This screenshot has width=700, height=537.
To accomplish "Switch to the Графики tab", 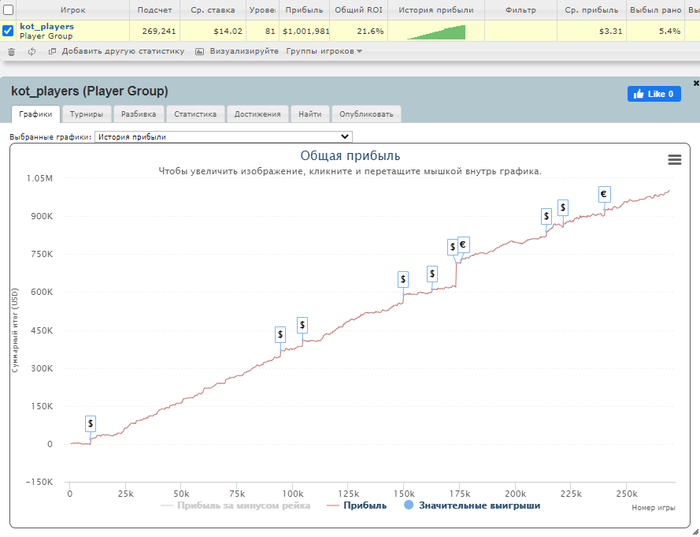I will (36, 114).
